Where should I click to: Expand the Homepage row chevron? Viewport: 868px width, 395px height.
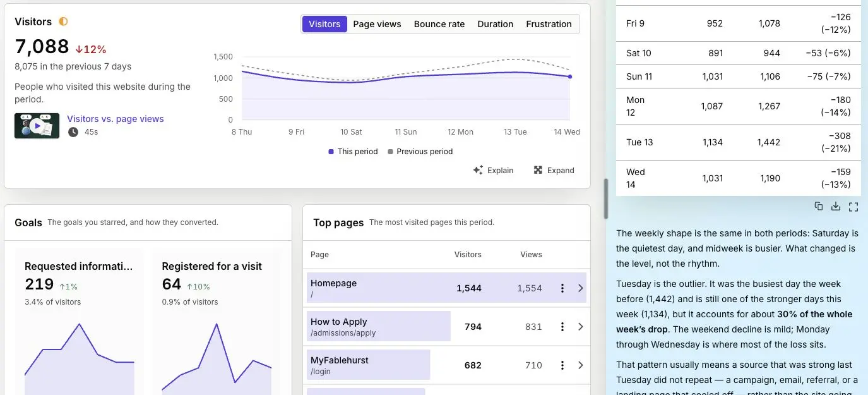(x=581, y=288)
